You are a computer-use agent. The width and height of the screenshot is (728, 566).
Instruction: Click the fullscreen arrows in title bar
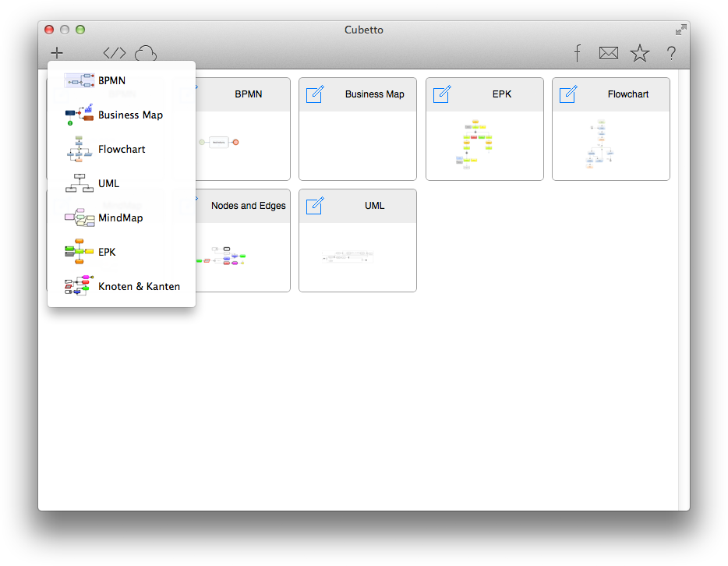coord(680,30)
